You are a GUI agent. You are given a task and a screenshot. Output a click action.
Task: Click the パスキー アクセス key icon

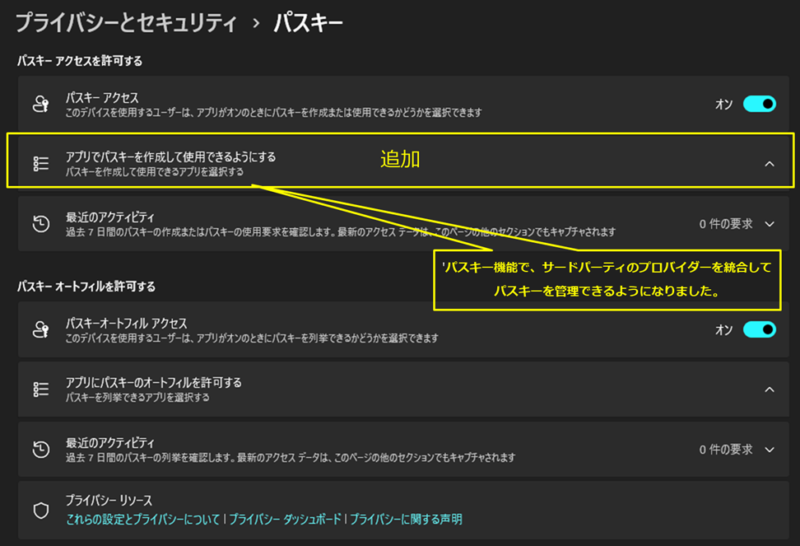[x=41, y=104]
